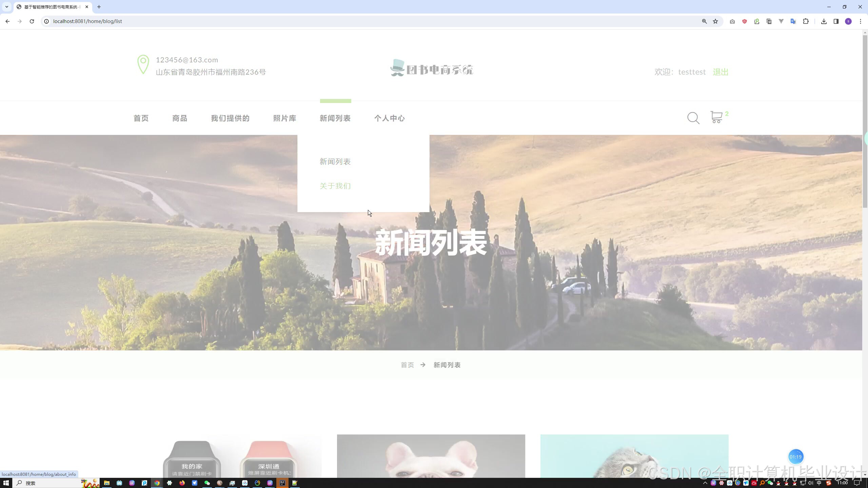The height and width of the screenshot is (488, 868).
Task: Open the Chrome three-dot menu
Action: point(861,21)
